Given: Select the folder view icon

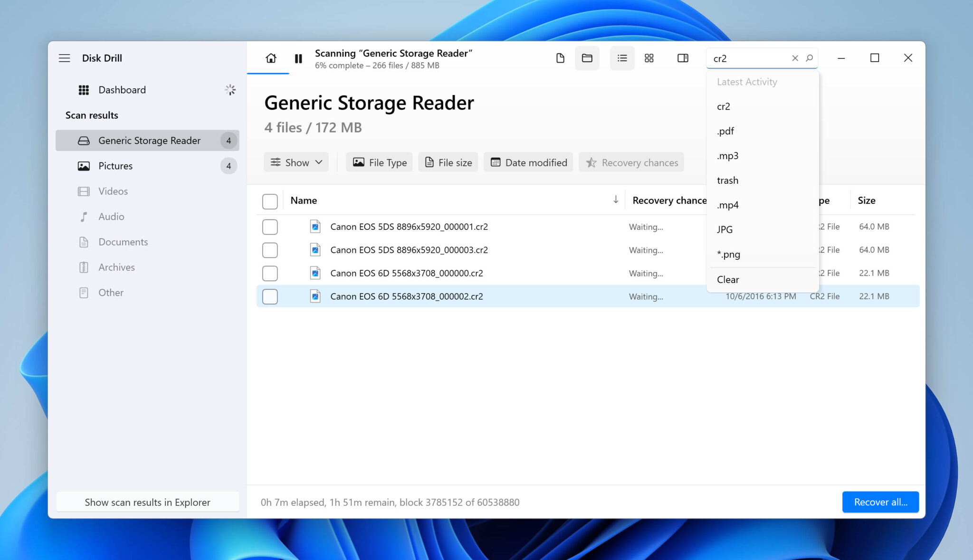Looking at the screenshot, I should (x=587, y=58).
